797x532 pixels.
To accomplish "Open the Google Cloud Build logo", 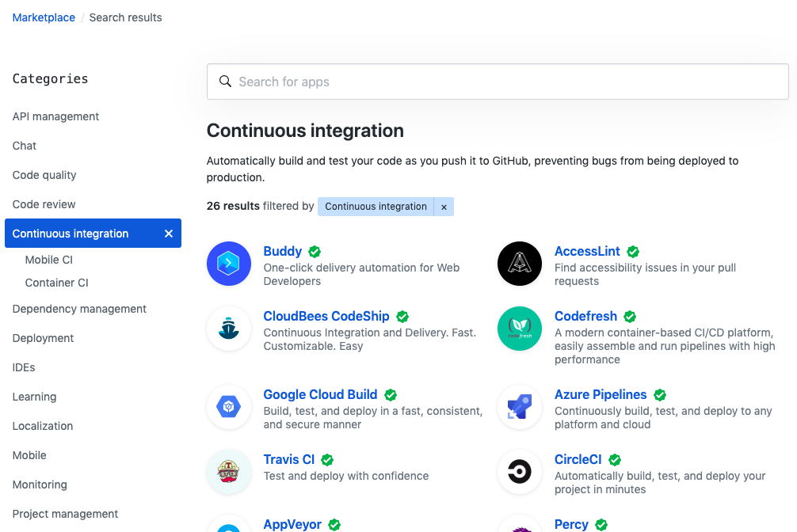I will (229, 407).
